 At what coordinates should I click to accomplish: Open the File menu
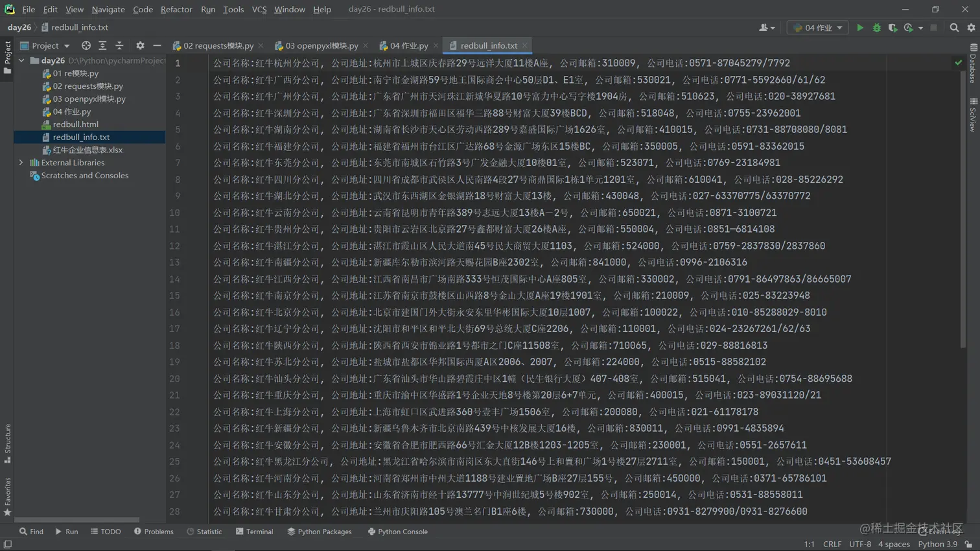29,10
